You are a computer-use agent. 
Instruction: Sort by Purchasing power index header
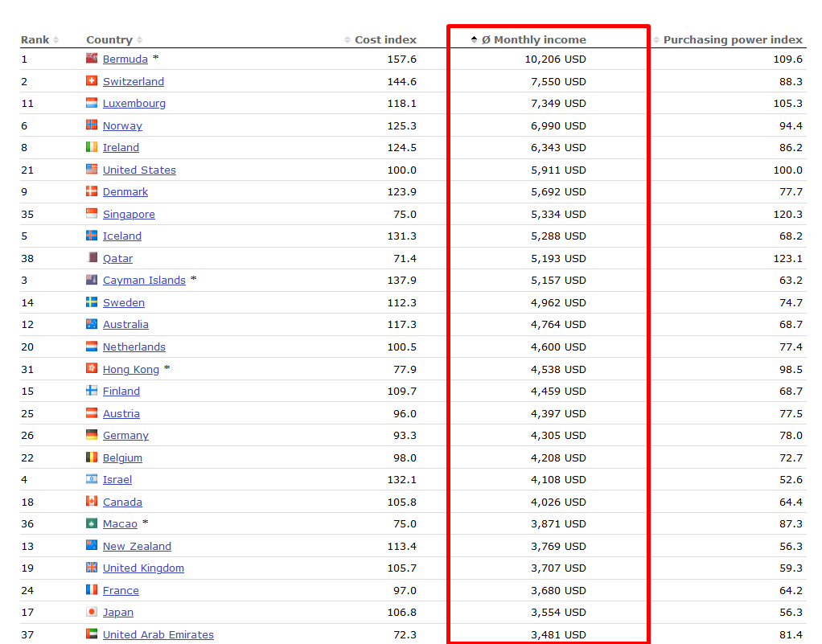pos(733,40)
